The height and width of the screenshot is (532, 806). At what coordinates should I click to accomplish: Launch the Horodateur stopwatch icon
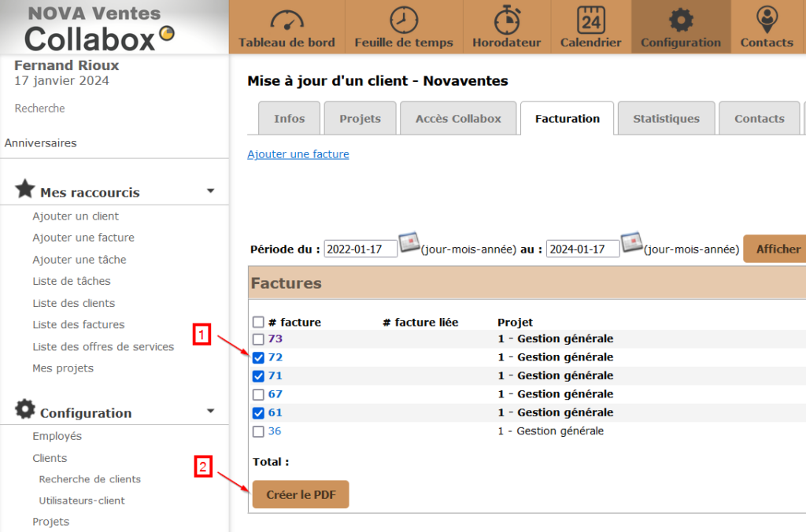[507, 20]
